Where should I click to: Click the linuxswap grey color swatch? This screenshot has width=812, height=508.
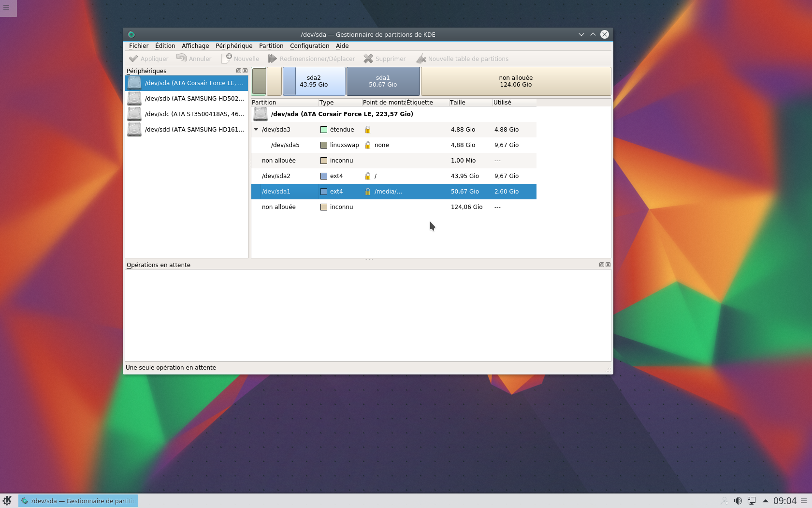(324, 145)
